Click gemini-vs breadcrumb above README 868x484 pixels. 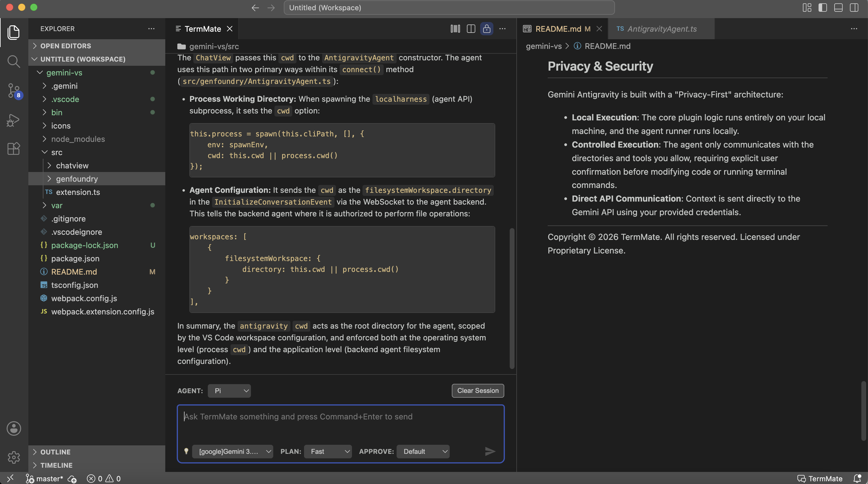tap(543, 46)
